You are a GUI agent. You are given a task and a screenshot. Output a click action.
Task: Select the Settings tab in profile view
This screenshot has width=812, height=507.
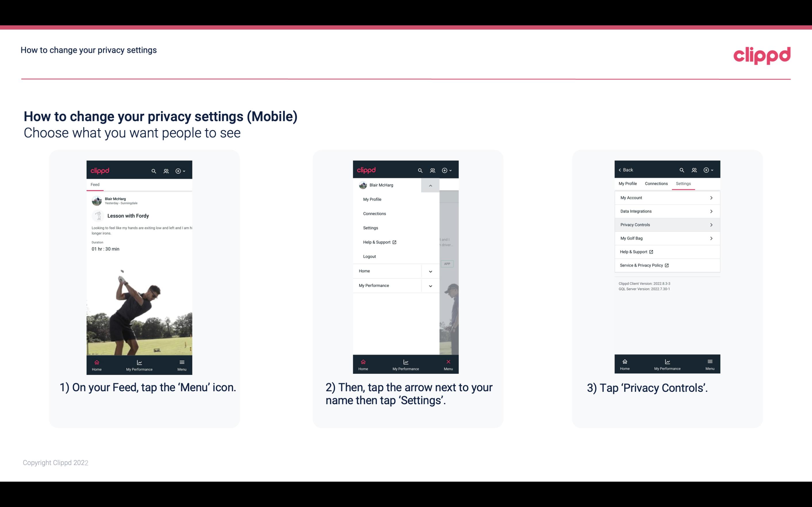(683, 183)
